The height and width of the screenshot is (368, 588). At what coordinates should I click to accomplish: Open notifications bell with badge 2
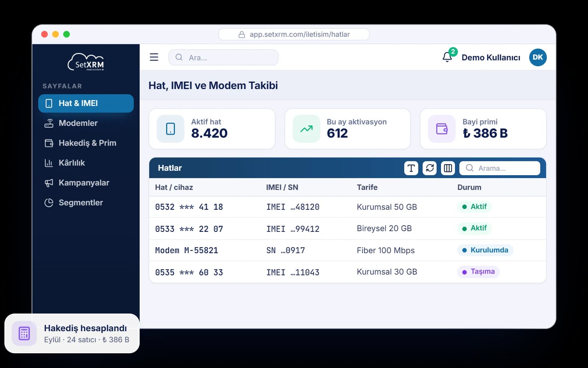(x=448, y=57)
